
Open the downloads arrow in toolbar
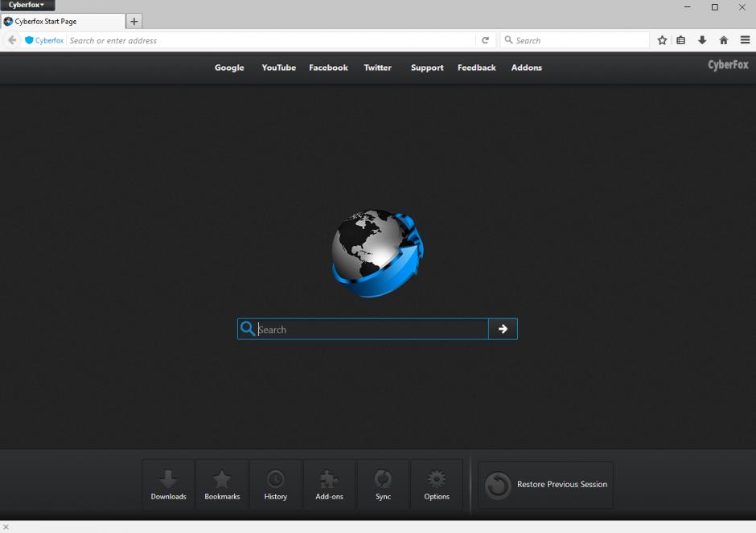702,40
